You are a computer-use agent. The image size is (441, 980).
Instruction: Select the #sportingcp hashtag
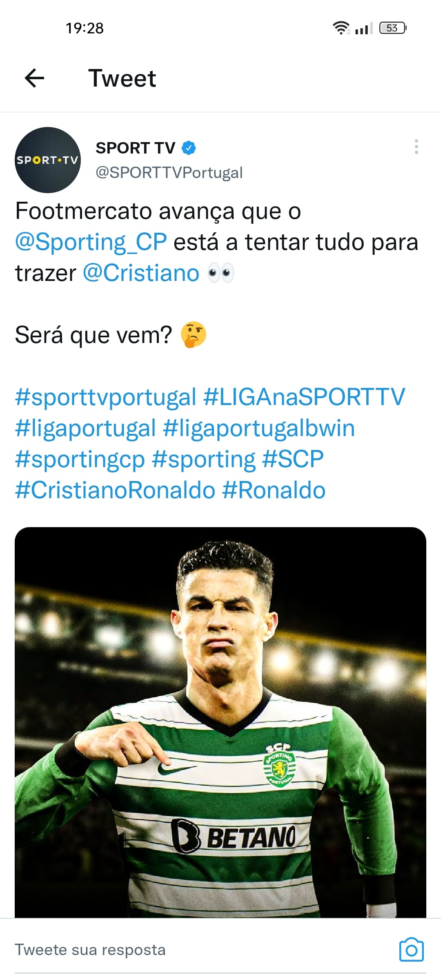pyautogui.click(x=80, y=459)
